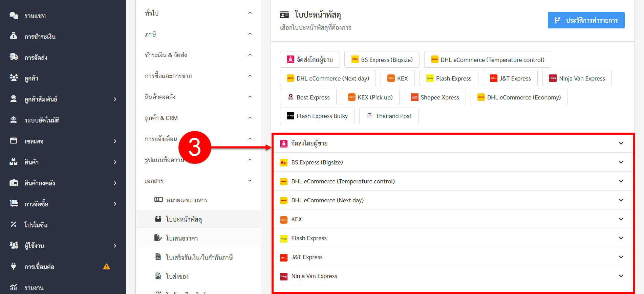Toggle the ชำระเงิน & จัดส่ง section chevron
Screen dimensions: 644x294
click(x=250, y=55)
